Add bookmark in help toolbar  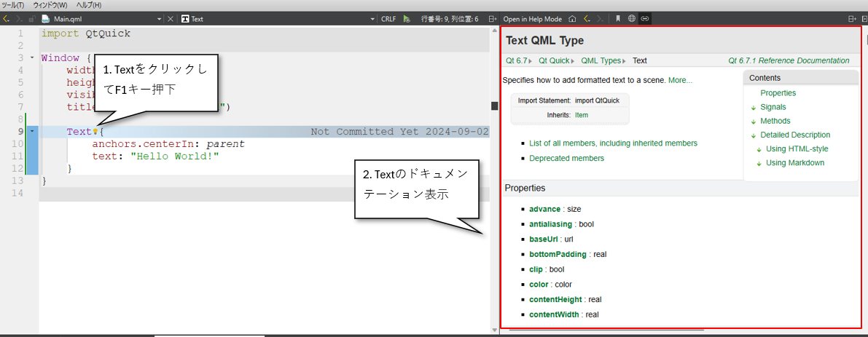[x=618, y=19]
